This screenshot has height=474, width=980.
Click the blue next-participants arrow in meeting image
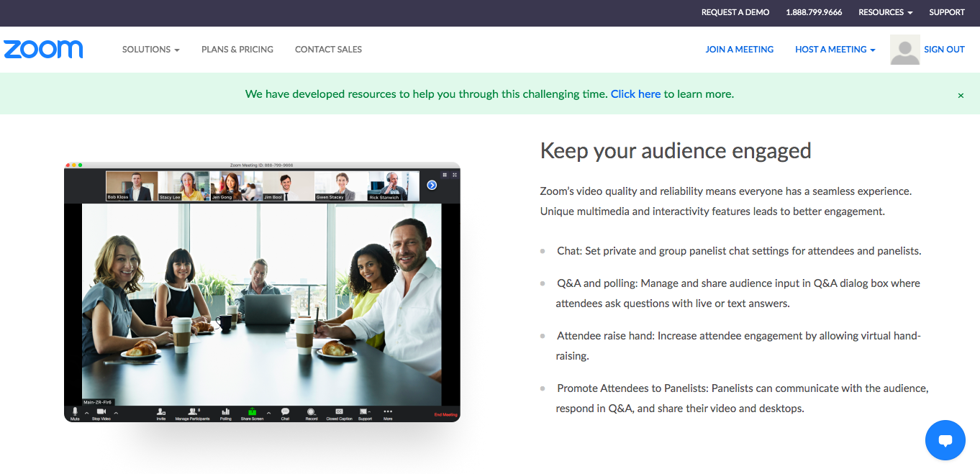(x=432, y=185)
